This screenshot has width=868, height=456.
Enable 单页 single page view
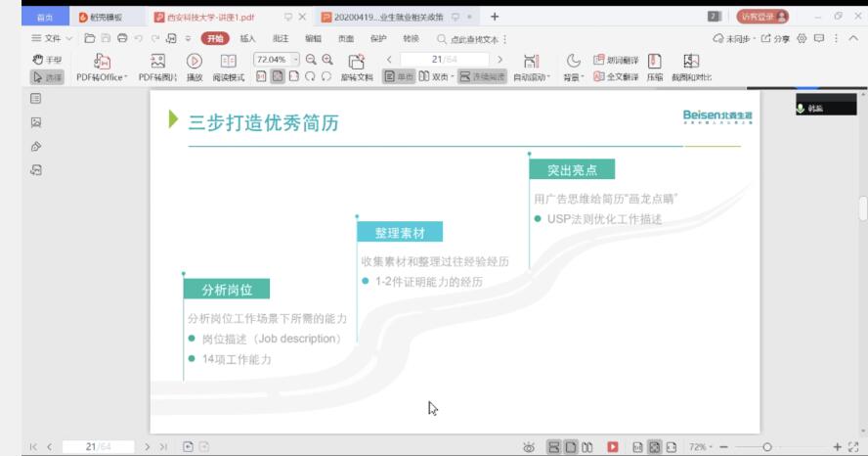[399, 76]
